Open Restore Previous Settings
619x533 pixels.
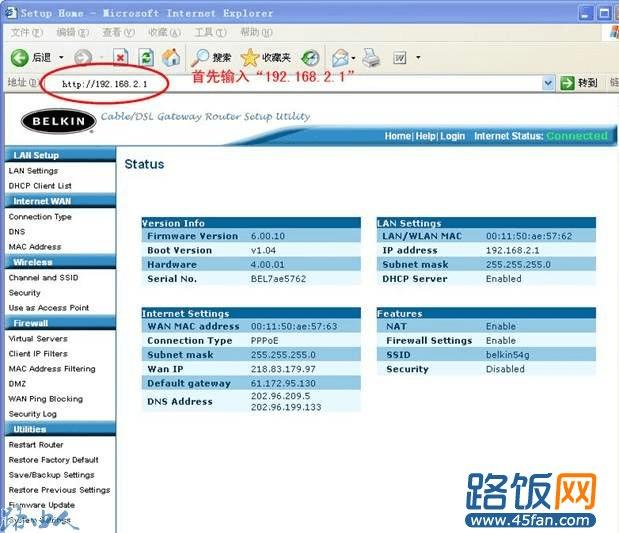(59, 490)
